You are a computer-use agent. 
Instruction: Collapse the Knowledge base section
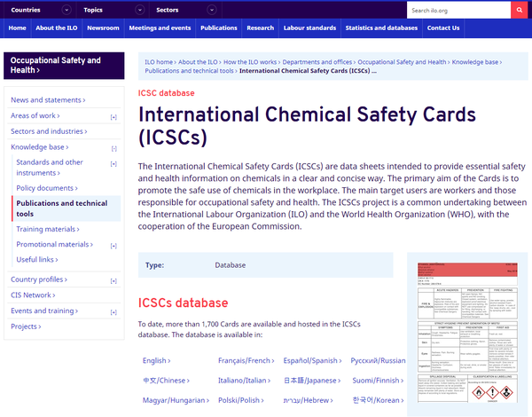(x=113, y=148)
